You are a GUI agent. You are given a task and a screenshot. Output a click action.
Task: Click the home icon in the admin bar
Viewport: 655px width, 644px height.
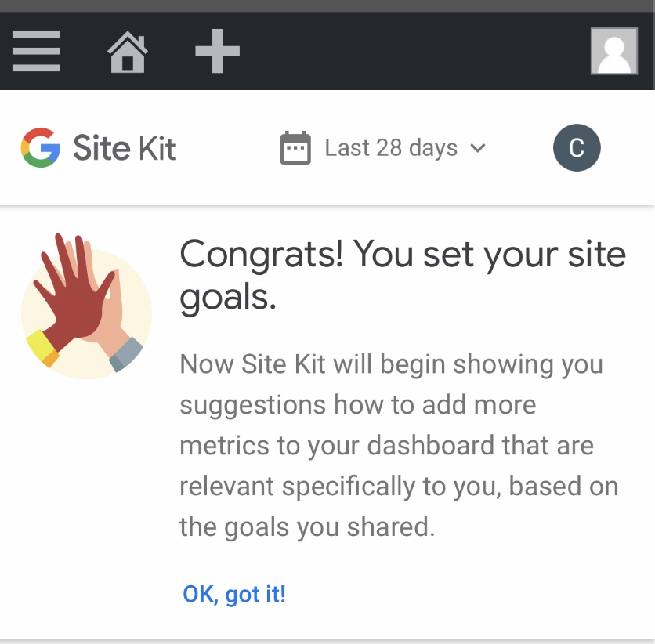128,51
